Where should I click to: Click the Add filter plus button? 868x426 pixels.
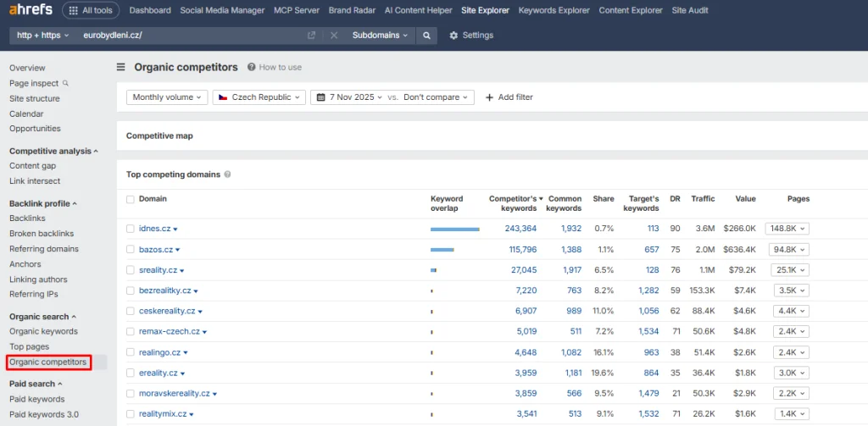click(509, 97)
